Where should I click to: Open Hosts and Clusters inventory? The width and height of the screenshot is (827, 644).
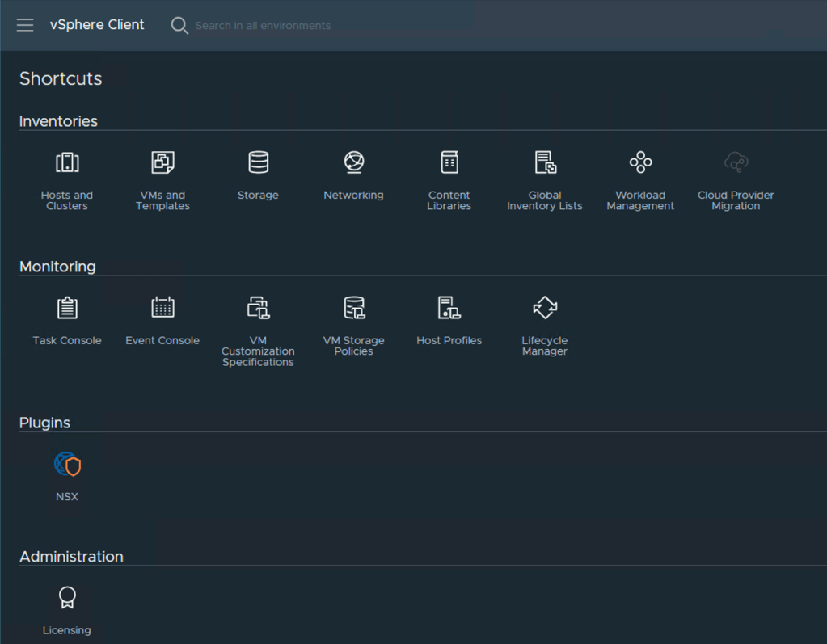coord(67,163)
